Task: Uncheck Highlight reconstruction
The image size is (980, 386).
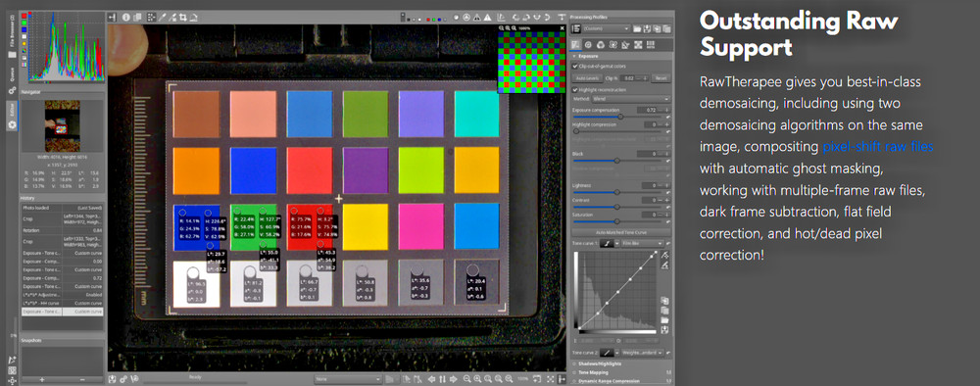Action: coord(574,89)
